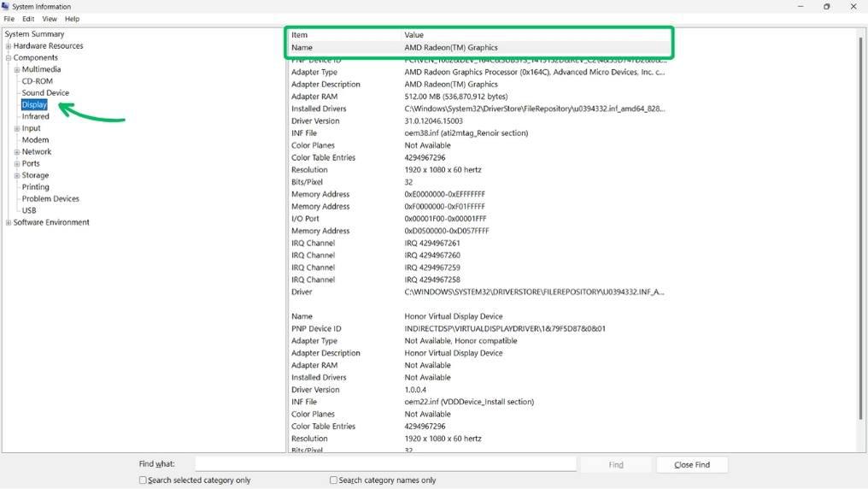Select the first Adapter Type row (AMD)
Image resolution: width=868 pixels, height=489 pixels.
coord(478,72)
